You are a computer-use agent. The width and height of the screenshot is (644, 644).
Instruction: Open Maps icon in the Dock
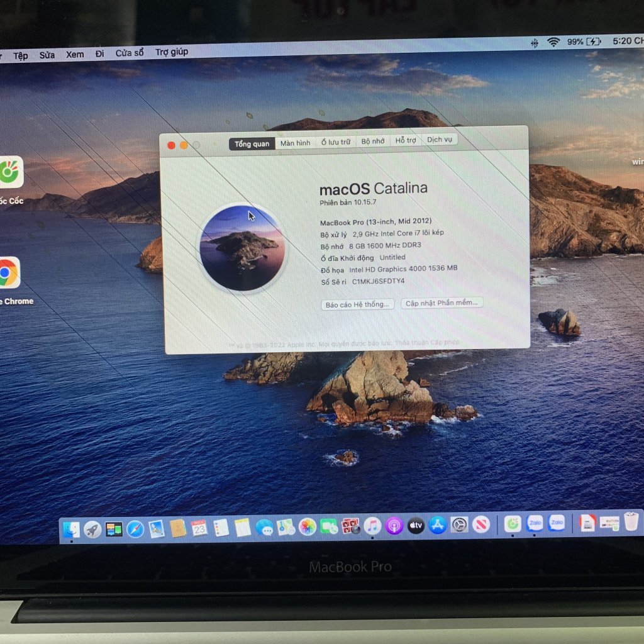(x=286, y=527)
